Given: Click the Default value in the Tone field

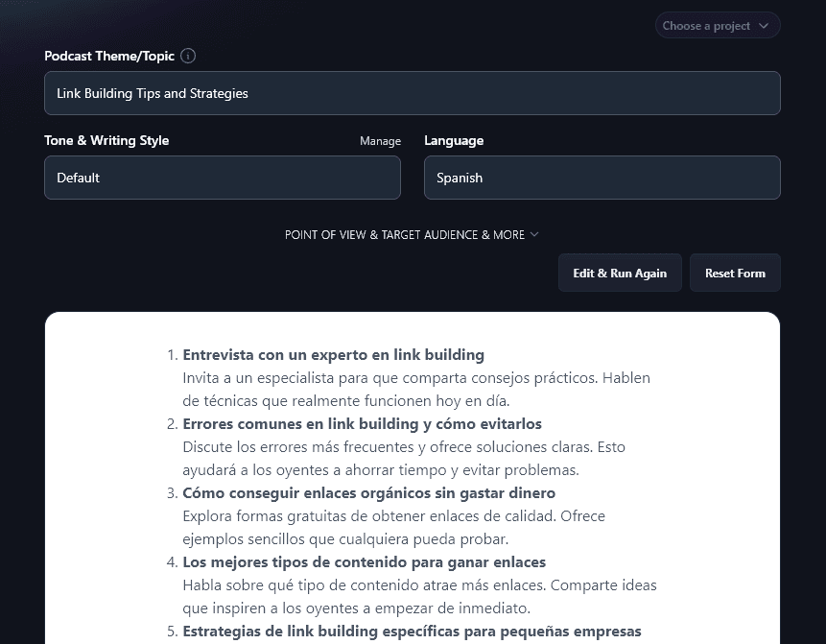Looking at the screenshot, I should tap(78, 178).
